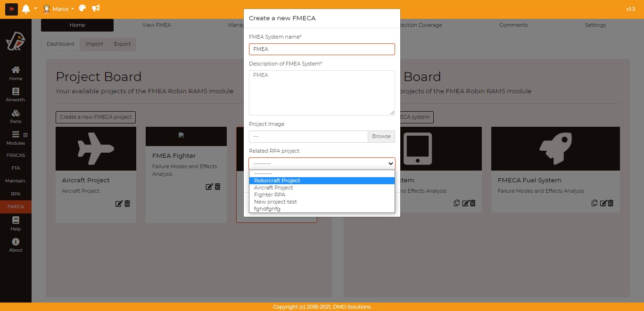
Task: Open Airworthiness module in sidebar
Action: [x=16, y=95]
